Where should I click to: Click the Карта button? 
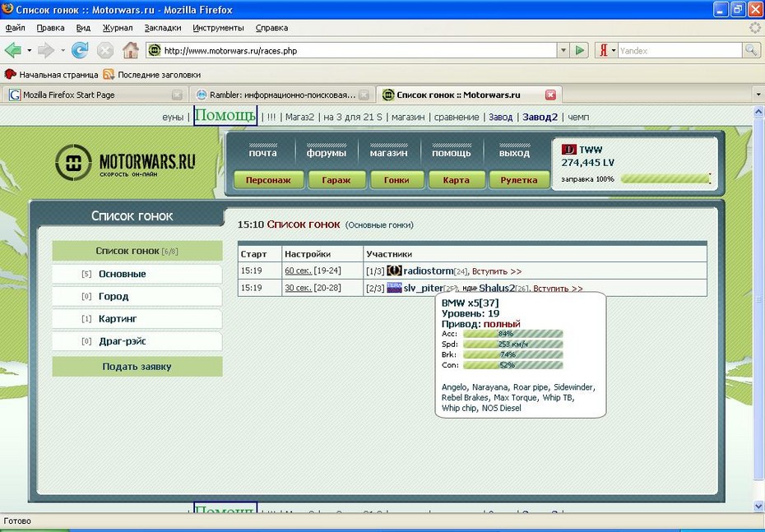[457, 180]
